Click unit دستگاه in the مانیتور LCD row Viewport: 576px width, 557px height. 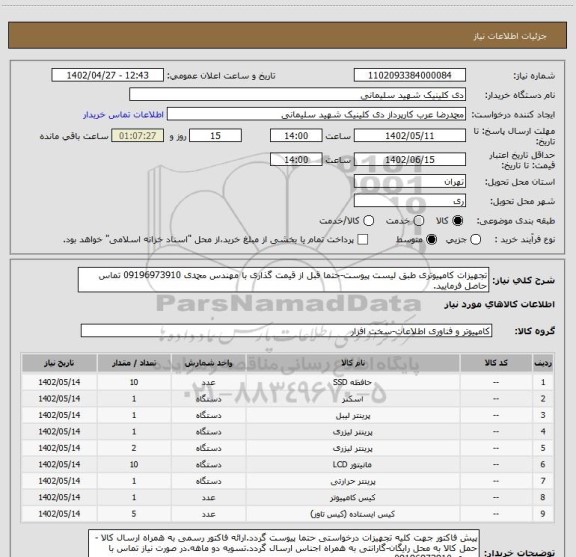tap(208, 464)
